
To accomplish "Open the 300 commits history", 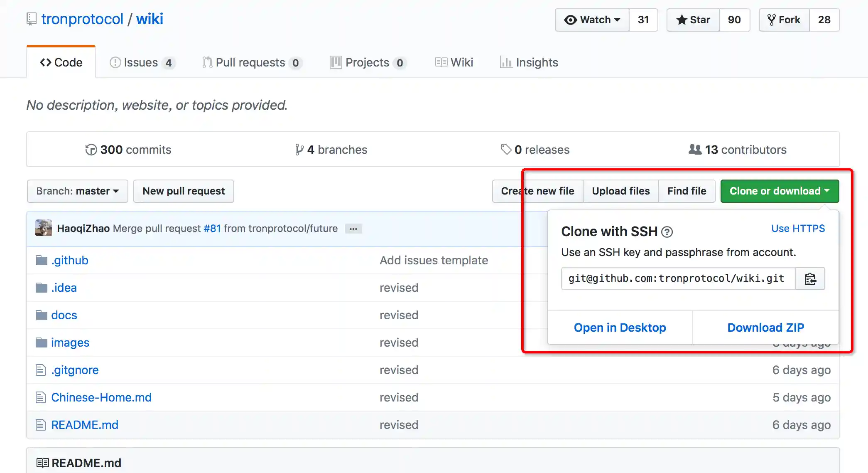I will point(128,150).
